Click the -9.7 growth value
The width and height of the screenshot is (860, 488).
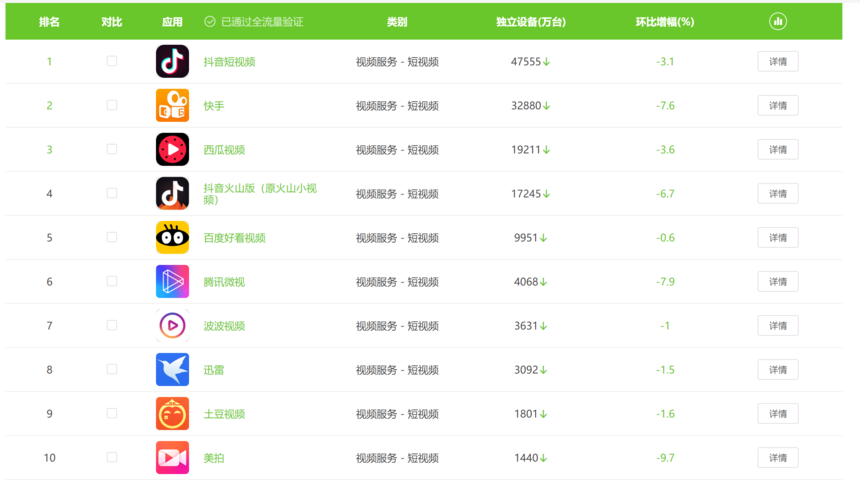(x=665, y=458)
